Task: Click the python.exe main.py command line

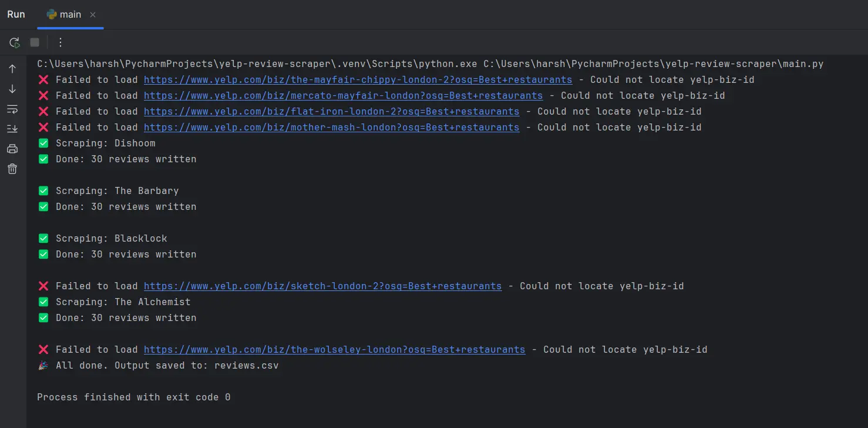Action: pyautogui.click(x=430, y=63)
